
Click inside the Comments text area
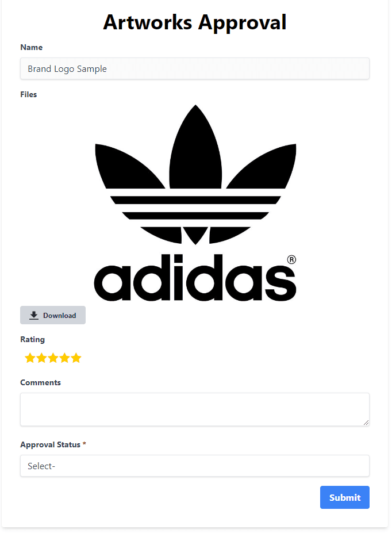click(x=195, y=409)
